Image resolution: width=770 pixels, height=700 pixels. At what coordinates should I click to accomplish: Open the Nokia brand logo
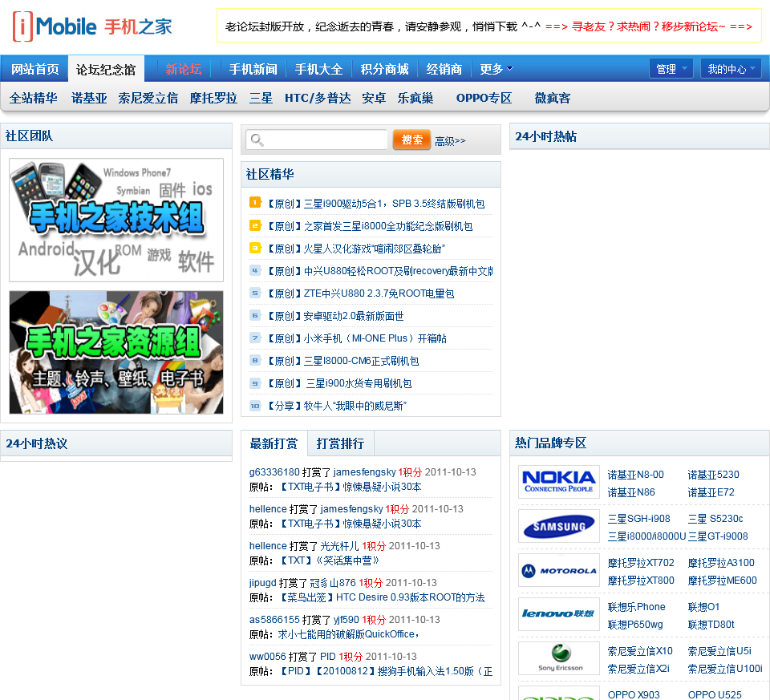[x=559, y=482]
